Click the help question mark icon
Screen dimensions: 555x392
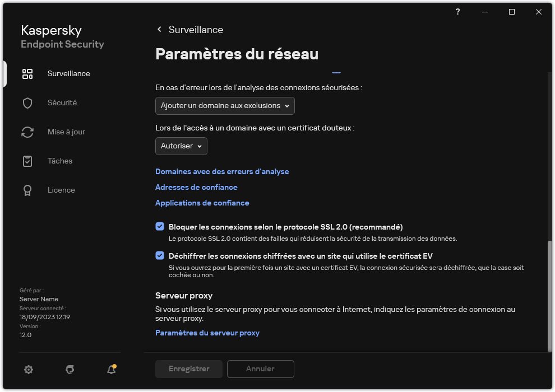(457, 11)
